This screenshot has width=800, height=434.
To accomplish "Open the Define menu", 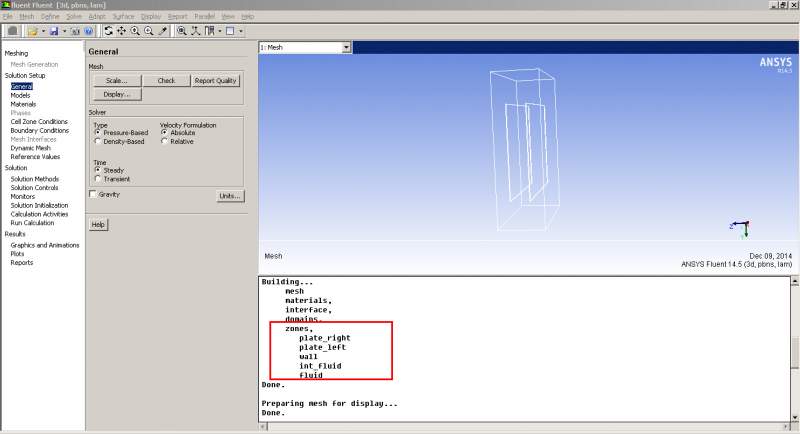I will 50,16.
